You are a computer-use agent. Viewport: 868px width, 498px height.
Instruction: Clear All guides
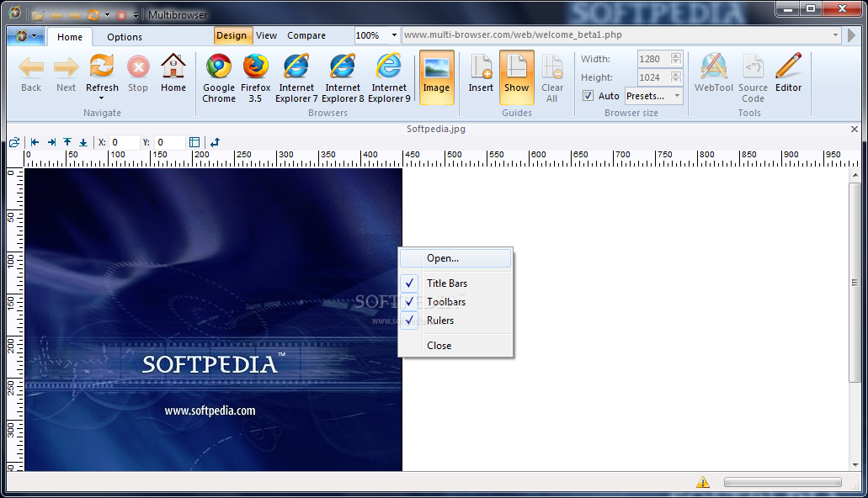click(552, 78)
